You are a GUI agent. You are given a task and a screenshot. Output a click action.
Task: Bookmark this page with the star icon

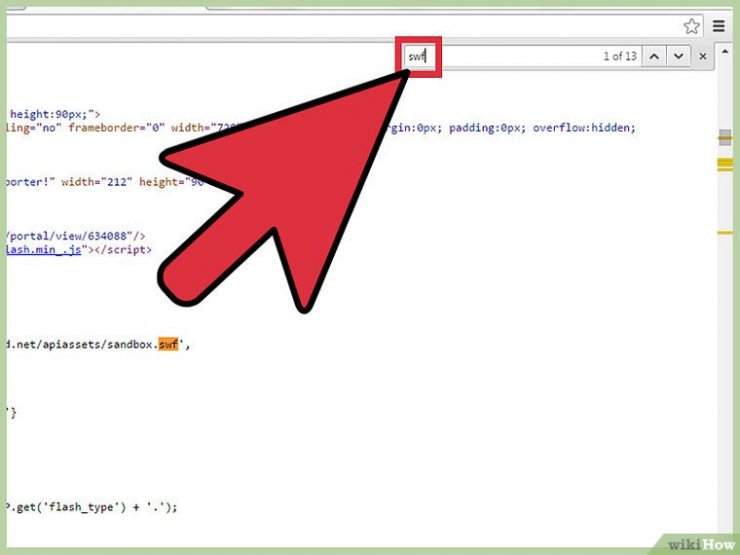point(691,26)
